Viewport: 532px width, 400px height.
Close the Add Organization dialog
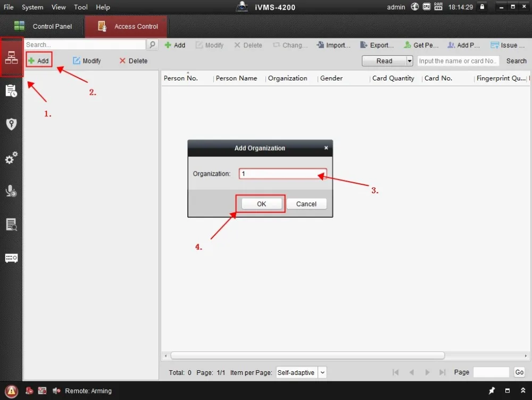pyautogui.click(x=326, y=148)
